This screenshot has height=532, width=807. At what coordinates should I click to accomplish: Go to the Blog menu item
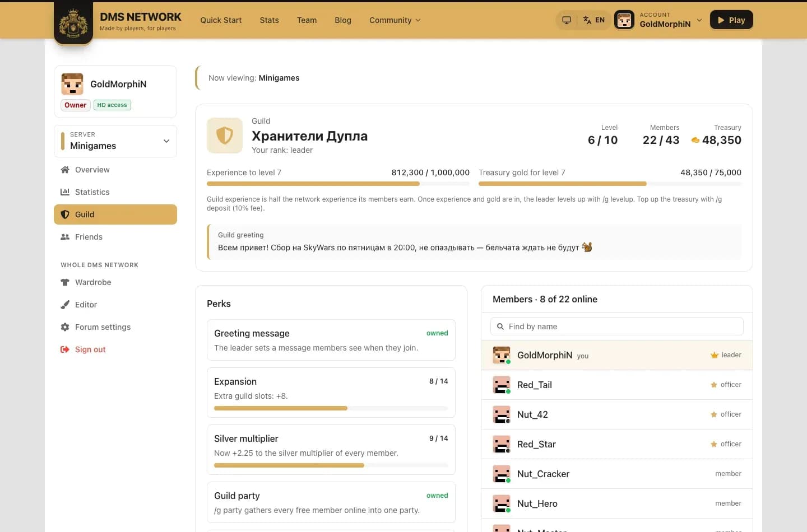[343, 20]
